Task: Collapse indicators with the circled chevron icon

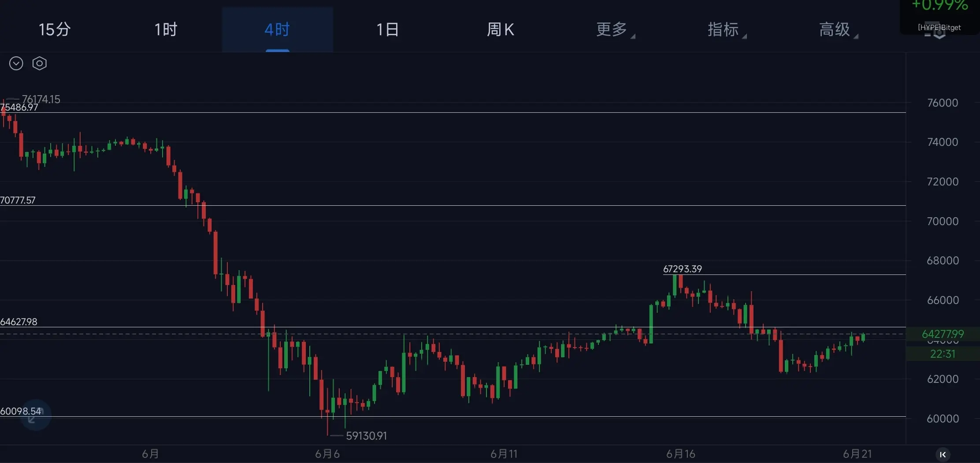Action: (x=16, y=63)
